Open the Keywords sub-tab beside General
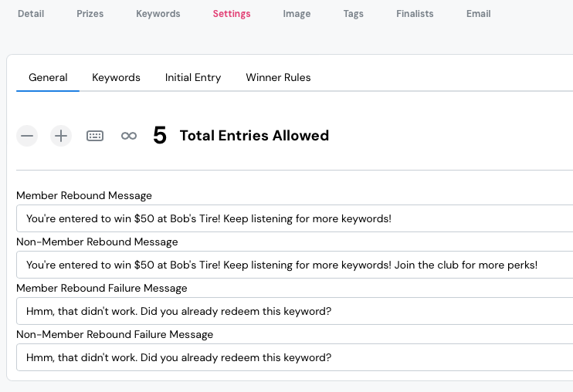 click(116, 77)
